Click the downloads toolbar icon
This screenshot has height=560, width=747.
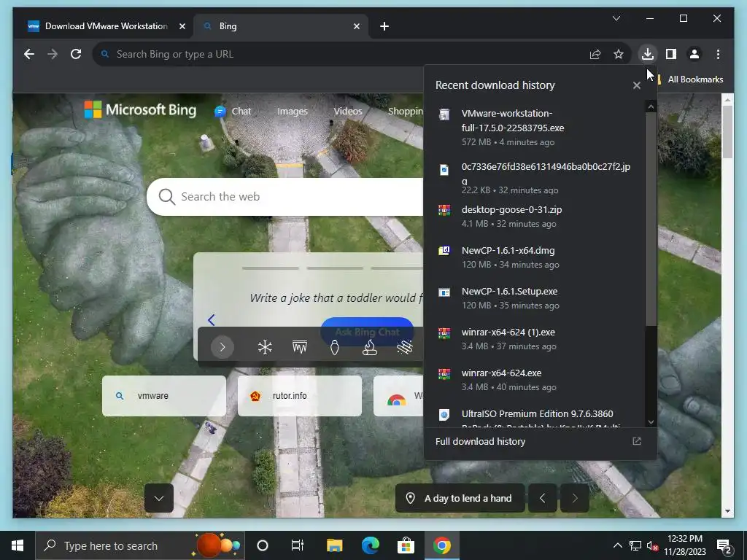(648, 54)
